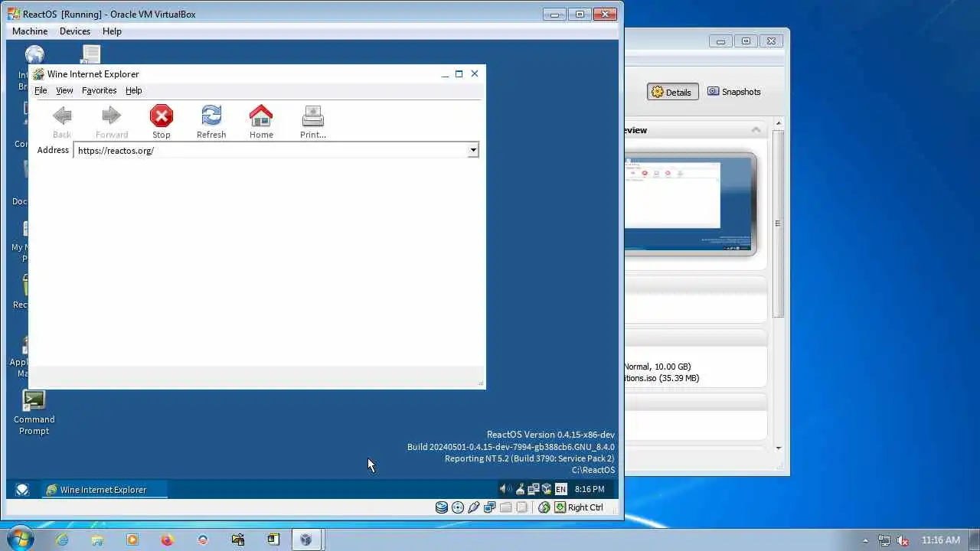This screenshot has height=551, width=980.
Task: Click the Windows clock showing 11:16 AM
Action: [941, 540]
